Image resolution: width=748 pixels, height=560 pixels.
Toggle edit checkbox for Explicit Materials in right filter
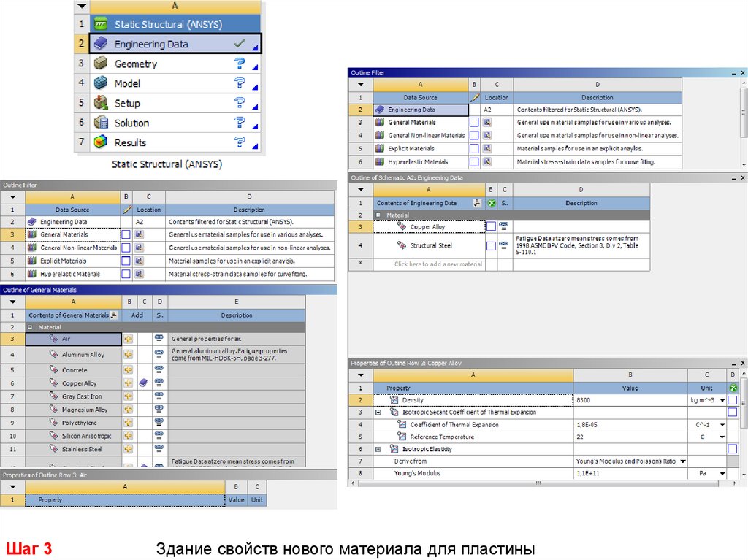point(474,148)
